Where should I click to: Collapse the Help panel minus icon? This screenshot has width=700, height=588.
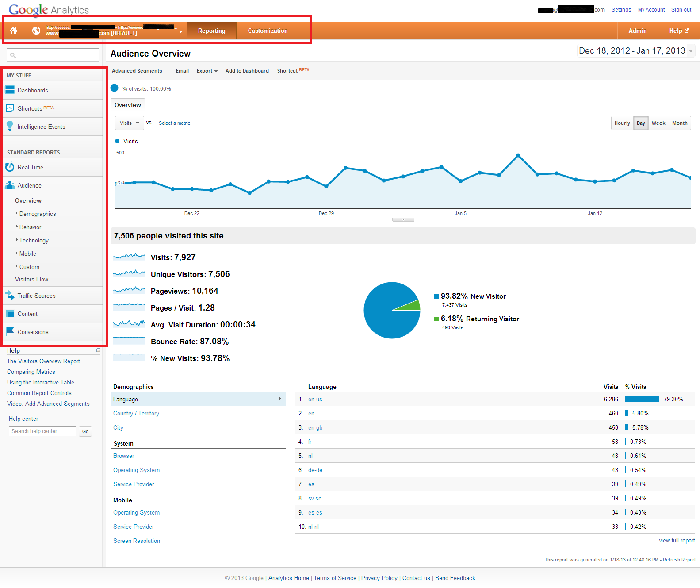pos(98,350)
